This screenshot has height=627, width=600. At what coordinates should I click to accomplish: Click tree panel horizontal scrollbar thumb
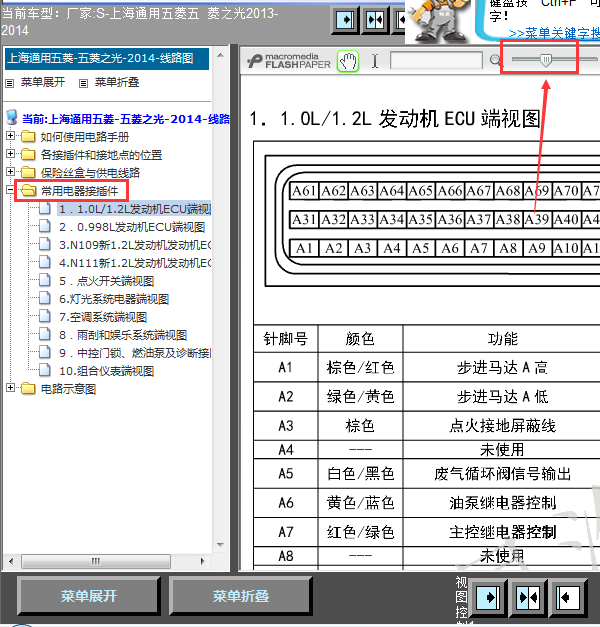pyautogui.click(x=96, y=561)
